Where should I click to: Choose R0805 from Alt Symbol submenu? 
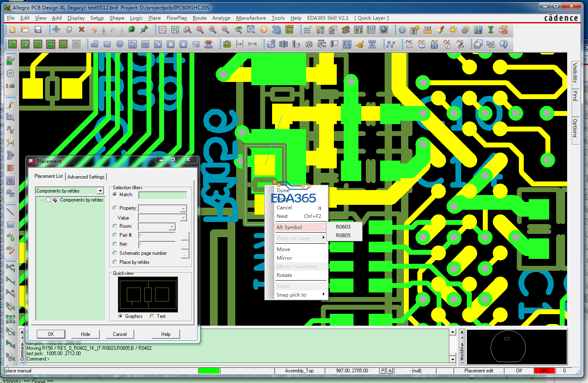click(x=343, y=236)
